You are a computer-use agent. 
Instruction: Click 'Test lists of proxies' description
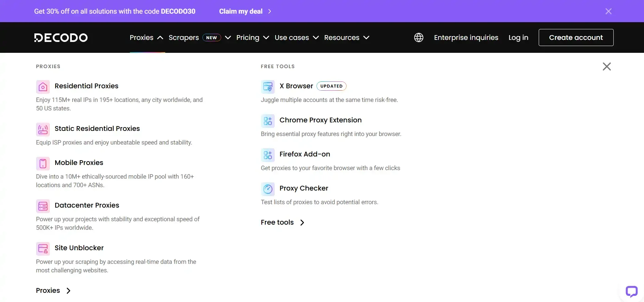(319, 202)
